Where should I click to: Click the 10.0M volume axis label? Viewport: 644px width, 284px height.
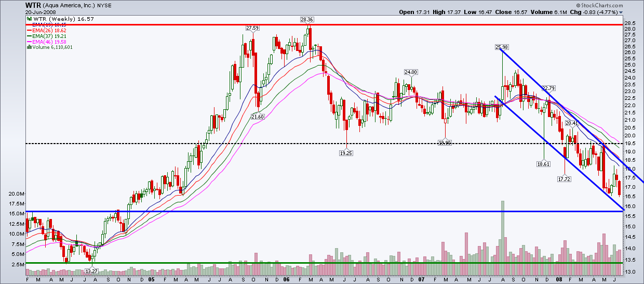click(x=16, y=234)
